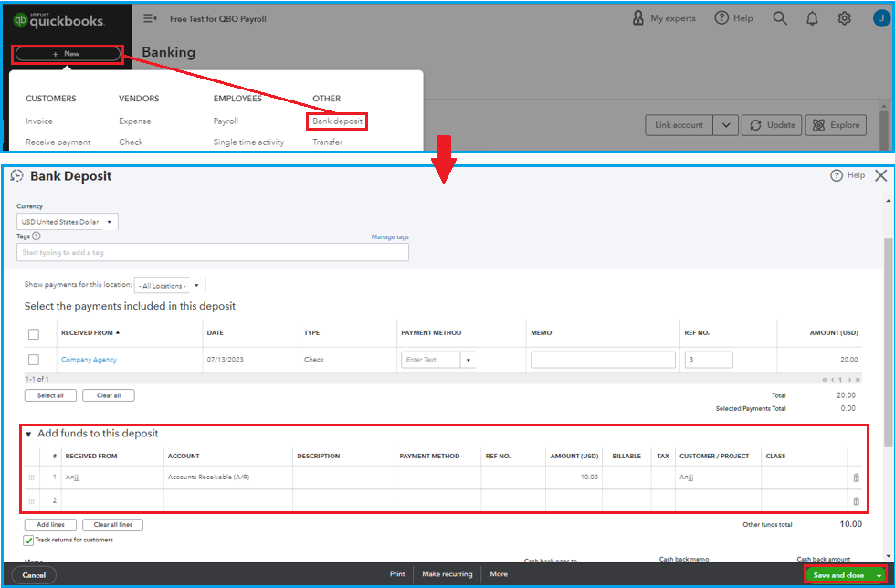Open the Tags help question mark
The height and width of the screenshot is (588, 895).
coord(37,236)
